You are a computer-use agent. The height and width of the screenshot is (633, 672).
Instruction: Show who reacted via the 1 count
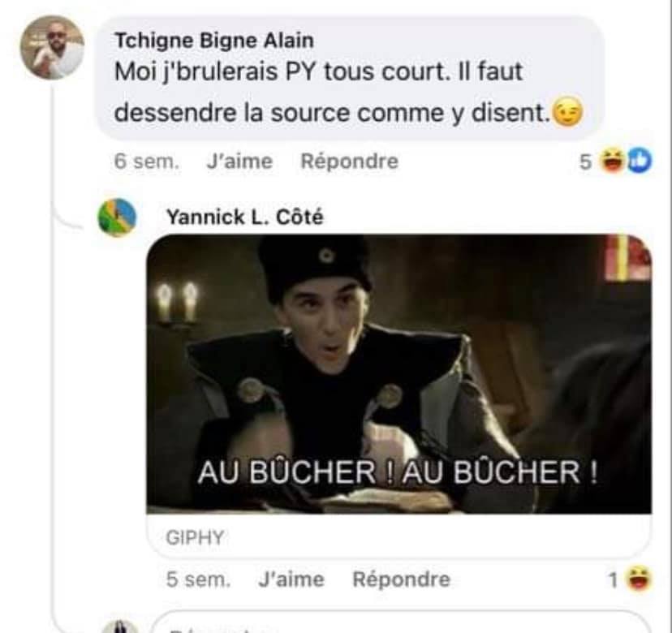click(614, 580)
